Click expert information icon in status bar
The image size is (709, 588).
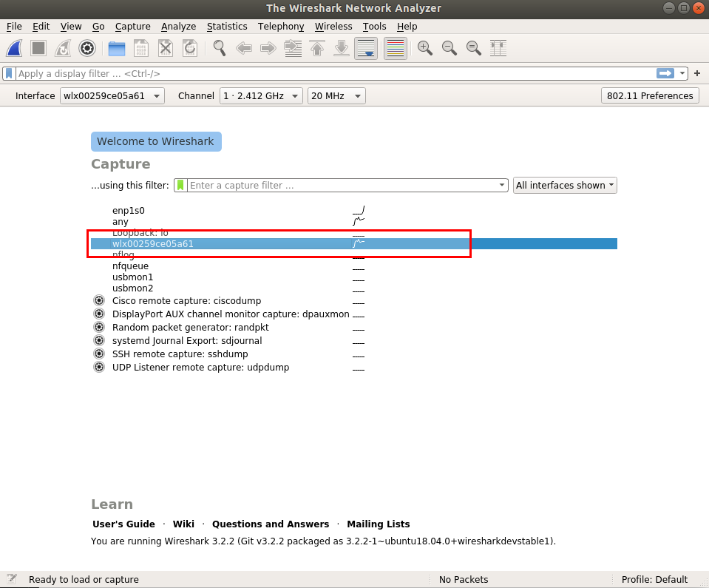(x=13, y=579)
